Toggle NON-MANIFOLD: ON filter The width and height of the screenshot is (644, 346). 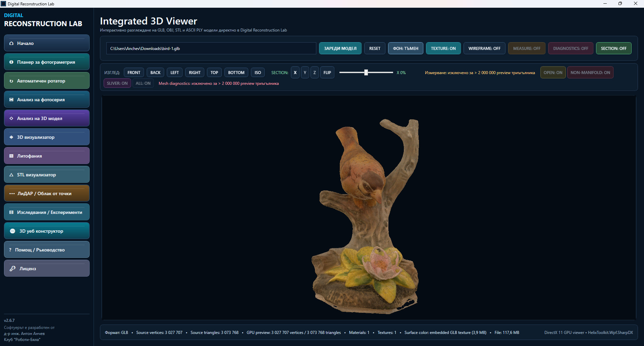(590, 72)
